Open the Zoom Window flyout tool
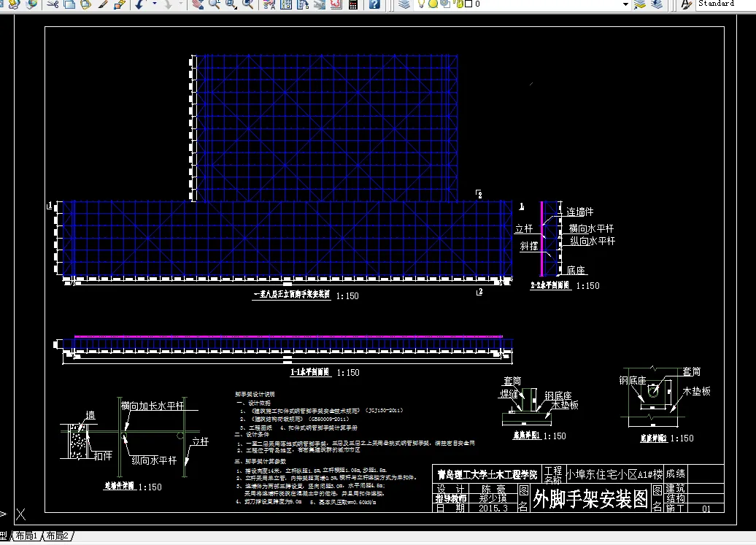 (x=231, y=4)
